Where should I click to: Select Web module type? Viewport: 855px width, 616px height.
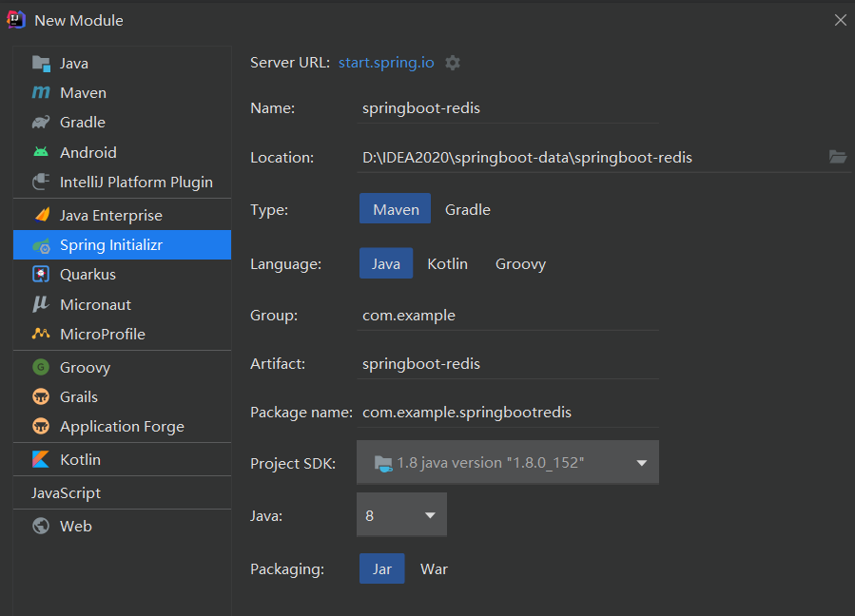coord(122,526)
